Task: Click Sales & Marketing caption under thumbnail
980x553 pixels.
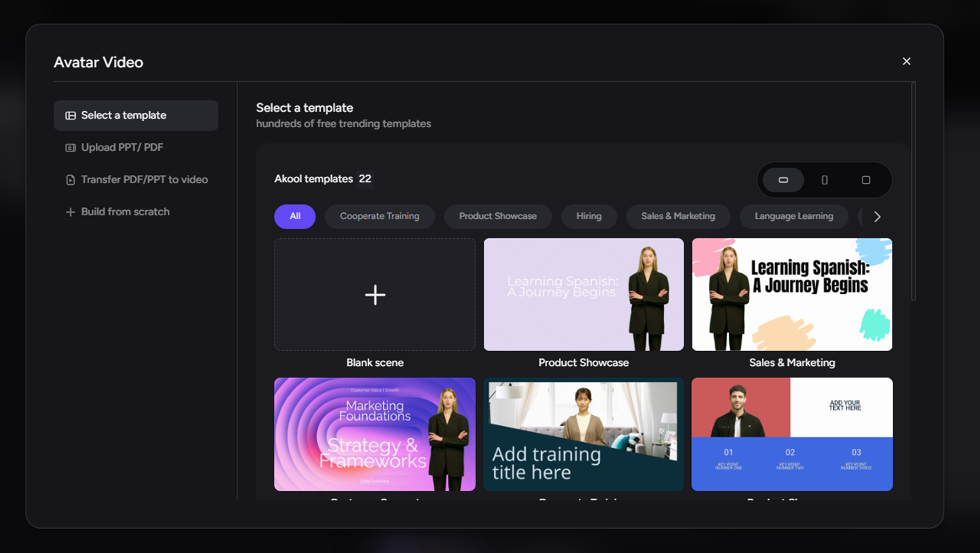Action: coord(792,363)
